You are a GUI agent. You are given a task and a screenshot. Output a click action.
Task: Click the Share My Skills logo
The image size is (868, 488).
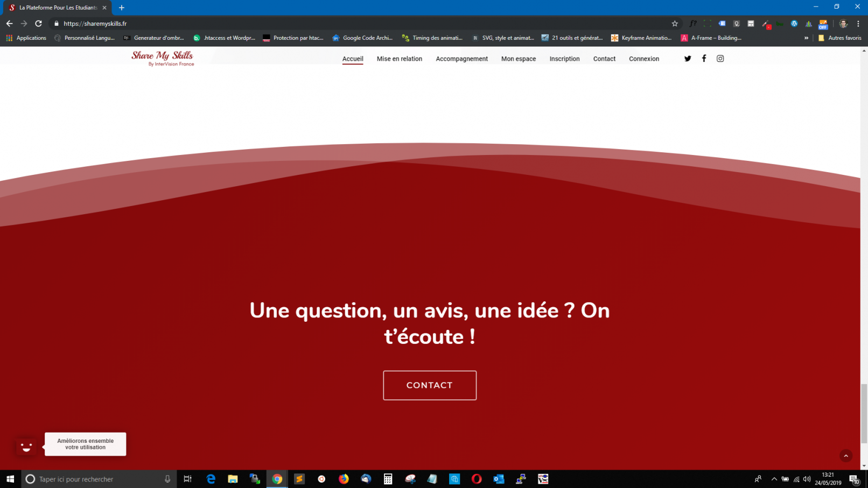pos(163,58)
